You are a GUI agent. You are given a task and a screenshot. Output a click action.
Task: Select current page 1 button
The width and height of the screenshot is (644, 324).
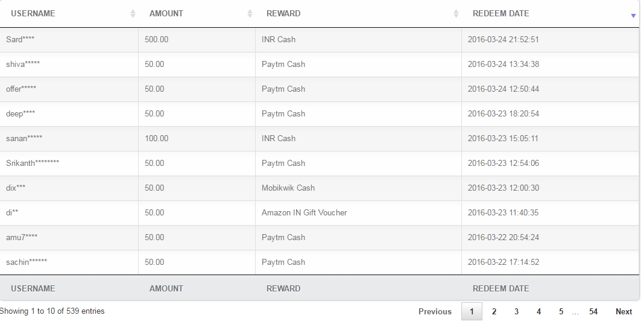click(x=472, y=312)
